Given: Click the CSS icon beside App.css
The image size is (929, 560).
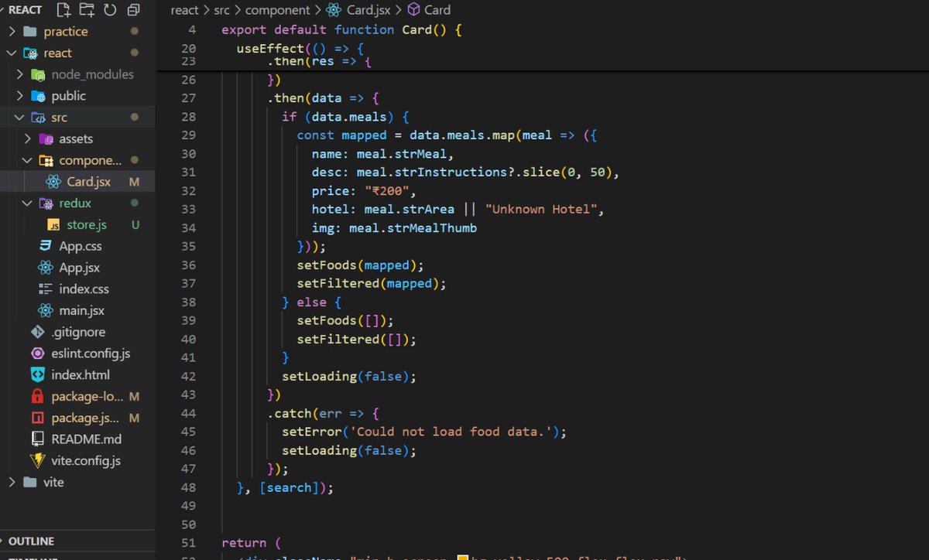Looking at the screenshot, I should tap(46, 246).
